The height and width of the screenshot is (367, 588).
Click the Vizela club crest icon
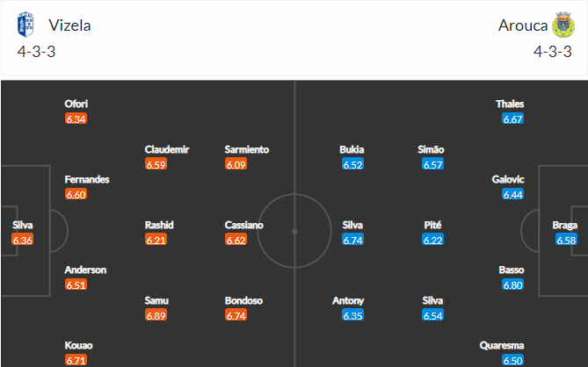pos(25,25)
